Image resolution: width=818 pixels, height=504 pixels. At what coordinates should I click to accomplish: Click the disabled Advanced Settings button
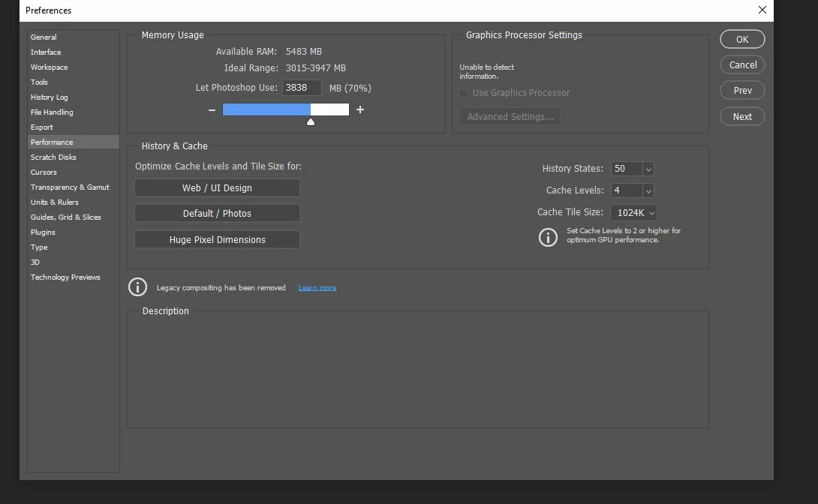click(x=510, y=117)
